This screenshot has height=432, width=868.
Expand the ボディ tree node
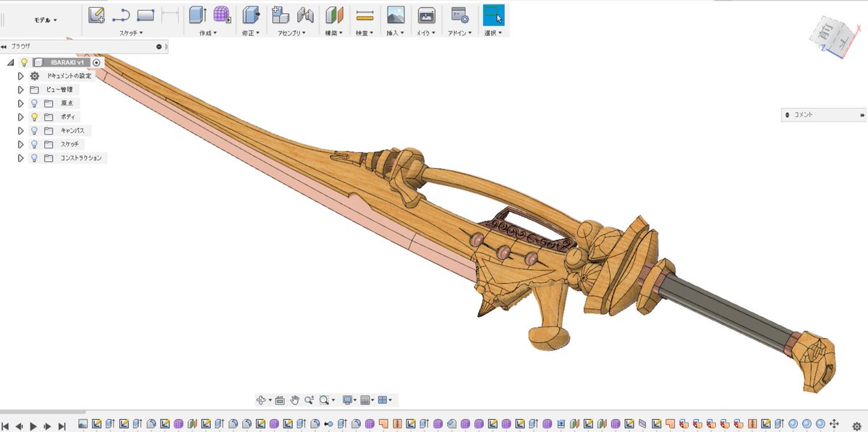pyautogui.click(x=21, y=117)
